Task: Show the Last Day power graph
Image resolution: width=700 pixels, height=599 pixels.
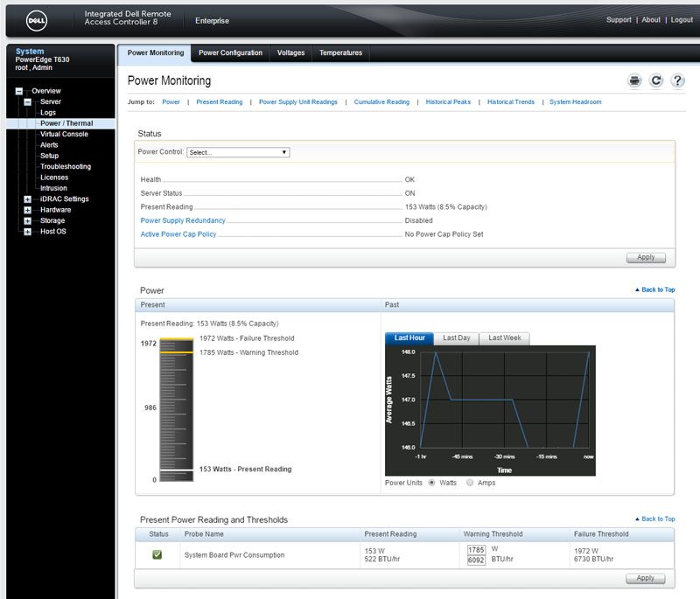Action: pos(456,338)
